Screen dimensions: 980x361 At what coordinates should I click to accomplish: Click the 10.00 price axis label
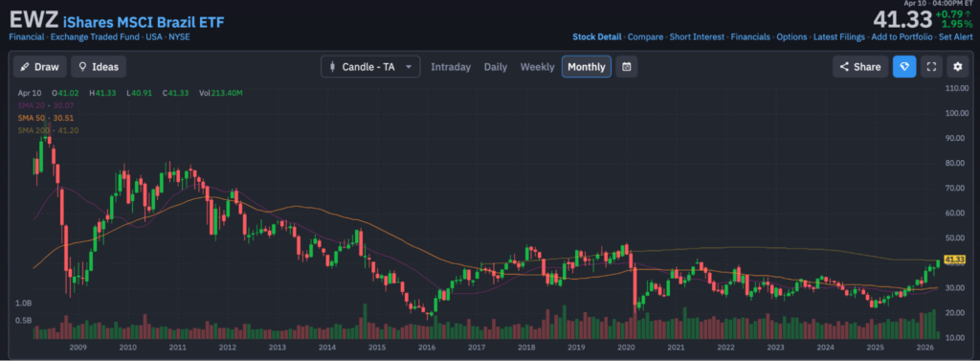(956, 337)
